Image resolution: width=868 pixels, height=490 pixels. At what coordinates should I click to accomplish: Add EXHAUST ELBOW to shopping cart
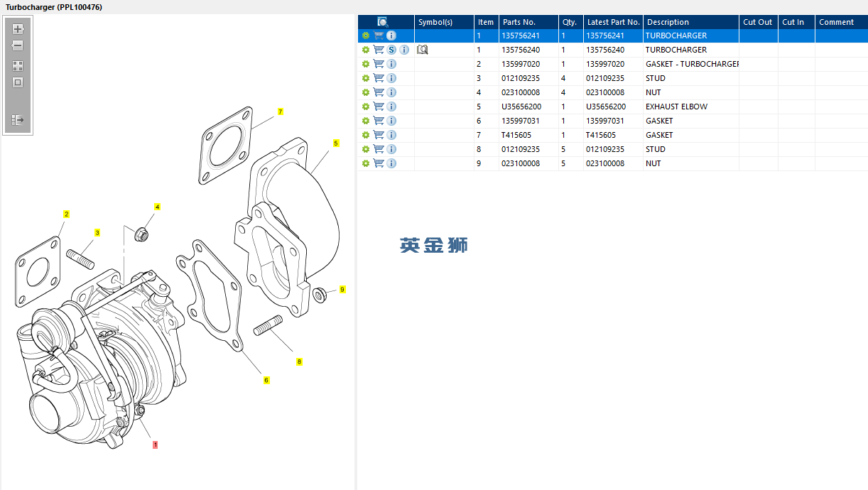point(379,107)
